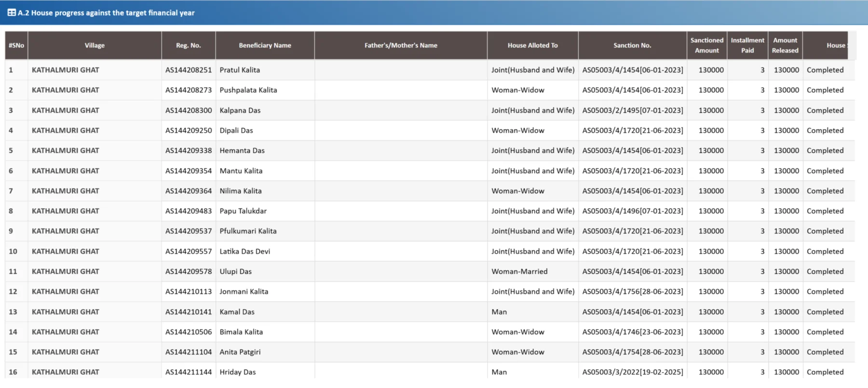868x388 pixels.
Task: Click registration number AS144208251
Action: pos(189,70)
